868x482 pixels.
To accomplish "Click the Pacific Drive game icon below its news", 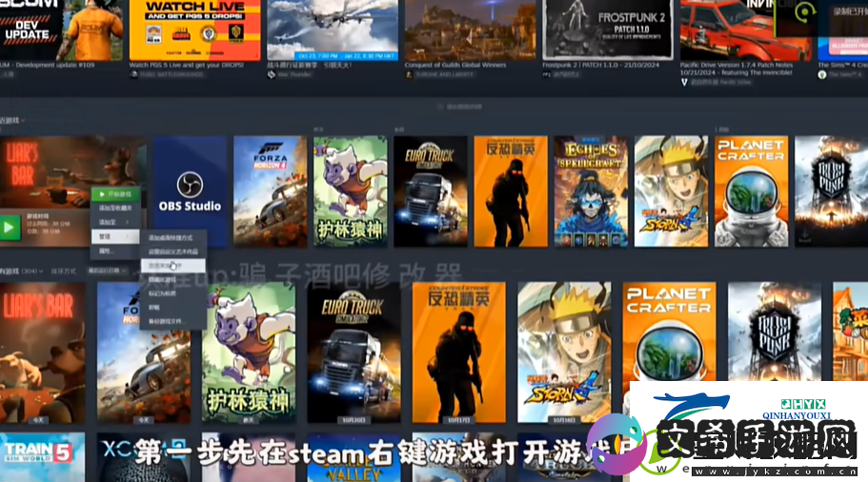I will point(684,82).
